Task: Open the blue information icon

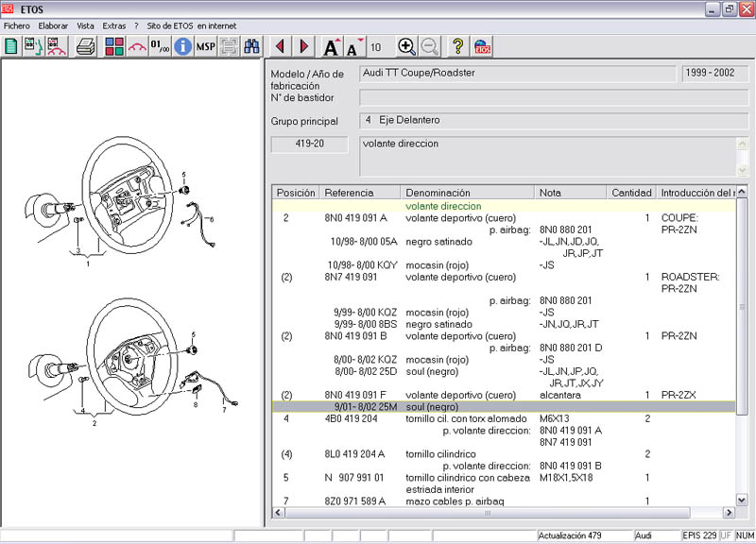Action: [182, 46]
